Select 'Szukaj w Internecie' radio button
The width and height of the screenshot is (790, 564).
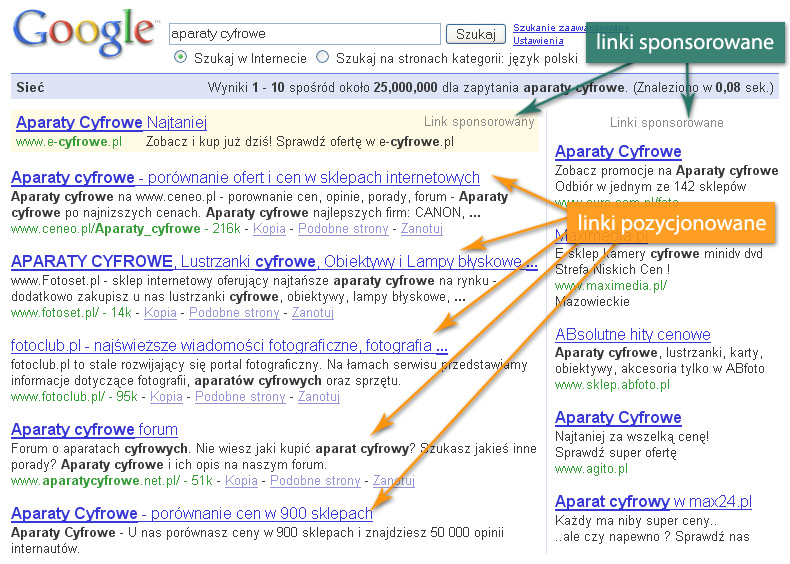click(x=180, y=57)
